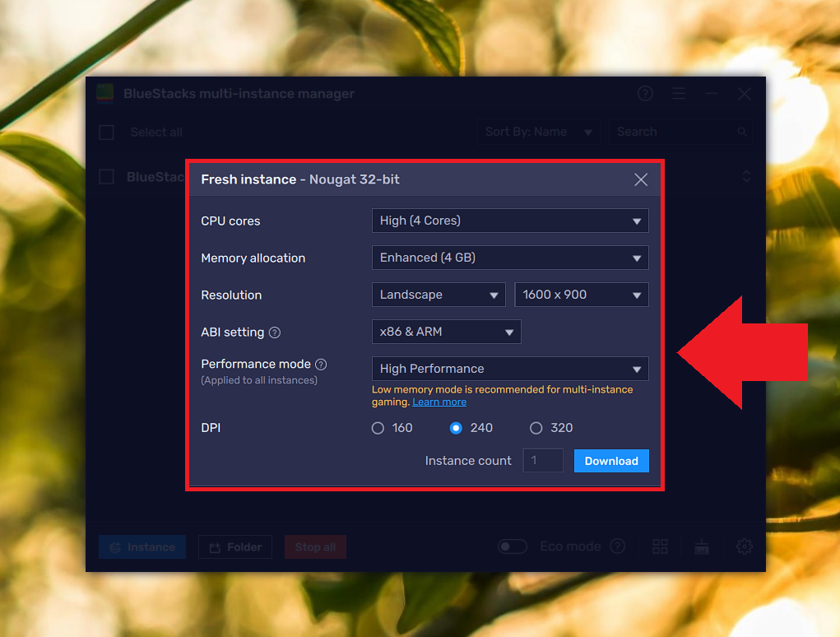Open the 1600 x 900 resolution dropdown

pos(581,295)
